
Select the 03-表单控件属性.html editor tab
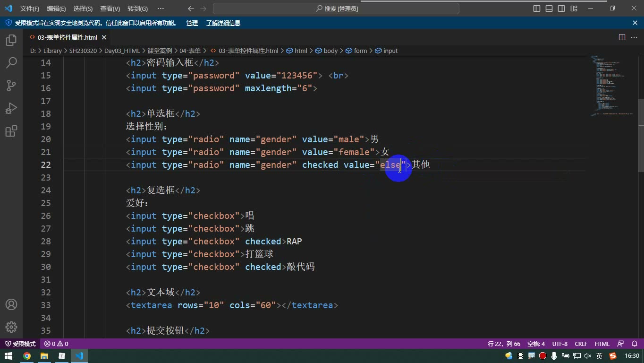click(68, 37)
